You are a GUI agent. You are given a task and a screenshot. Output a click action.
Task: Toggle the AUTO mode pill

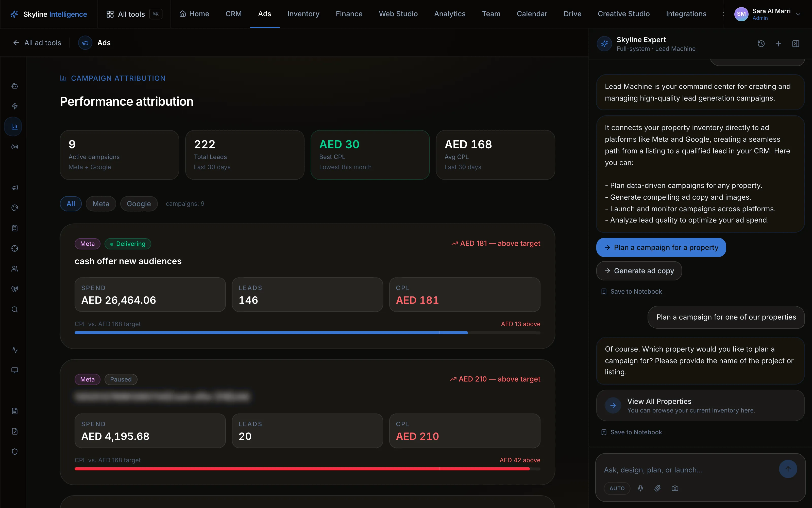coord(617,488)
